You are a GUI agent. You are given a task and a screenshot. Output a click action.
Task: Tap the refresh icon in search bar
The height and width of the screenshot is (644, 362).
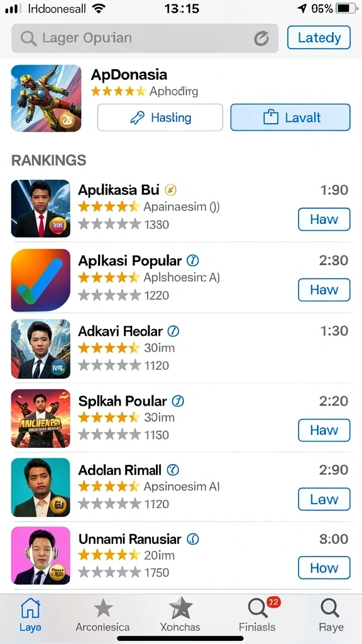pyautogui.click(x=261, y=38)
